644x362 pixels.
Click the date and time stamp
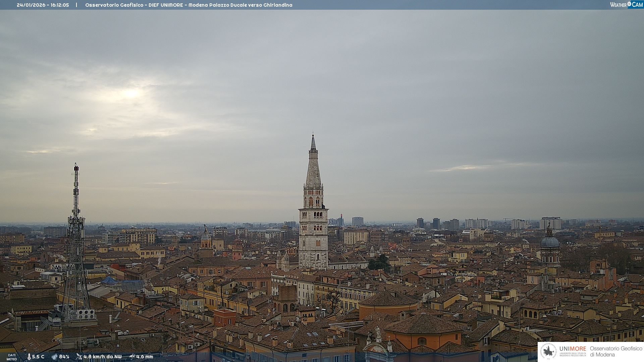click(x=43, y=5)
